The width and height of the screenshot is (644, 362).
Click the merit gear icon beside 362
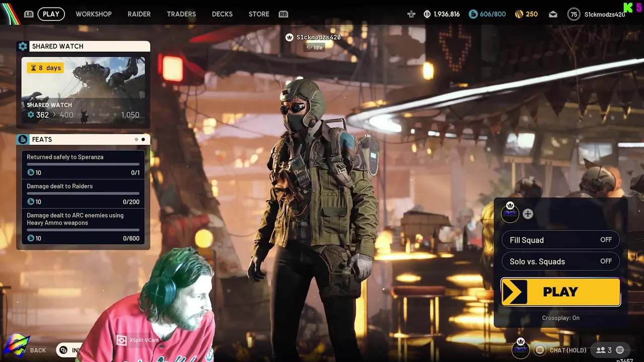(x=31, y=115)
